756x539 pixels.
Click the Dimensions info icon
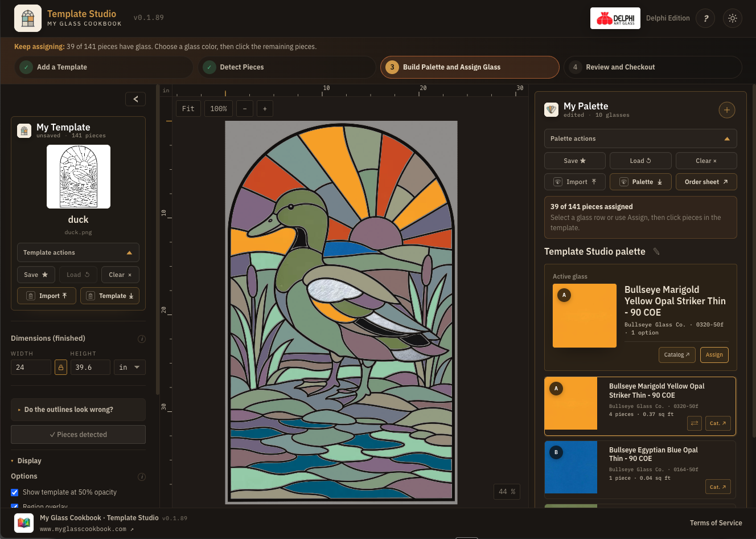142,339
